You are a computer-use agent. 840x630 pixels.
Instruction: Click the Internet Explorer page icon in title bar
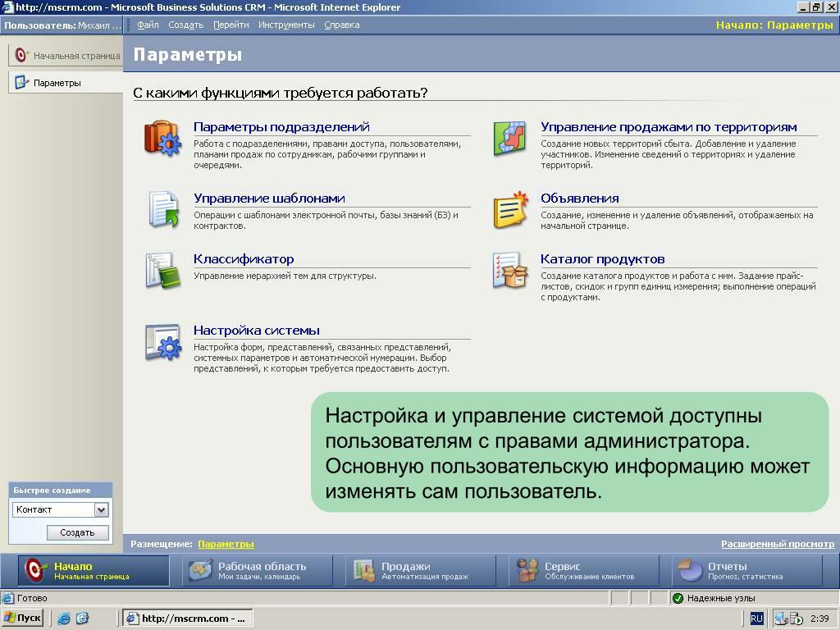pyautogui.click(x=7, y=7)
